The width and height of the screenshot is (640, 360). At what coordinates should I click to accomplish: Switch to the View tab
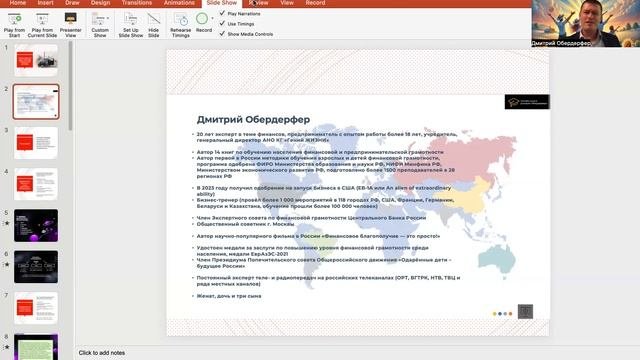pyautogui.click(x=287, y=3)
